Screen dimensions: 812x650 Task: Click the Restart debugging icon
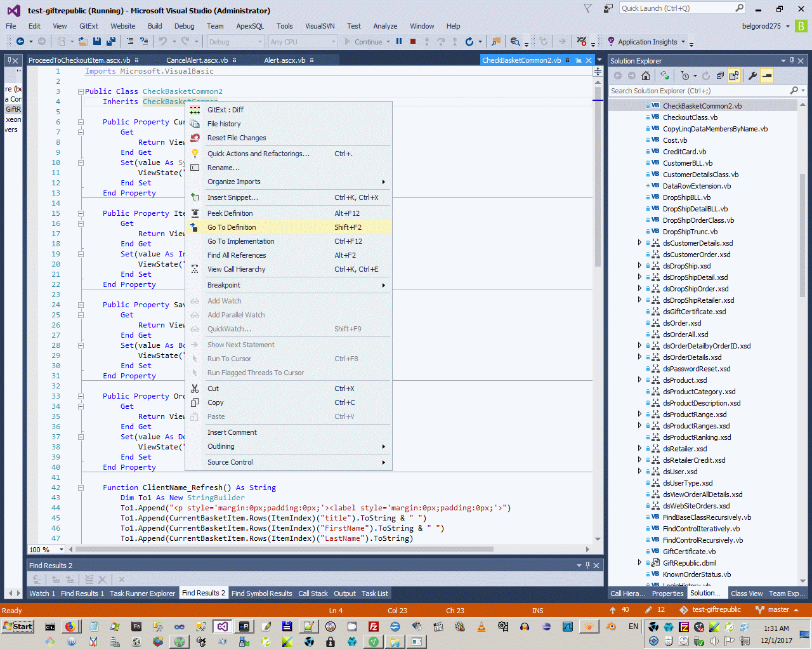469,41
